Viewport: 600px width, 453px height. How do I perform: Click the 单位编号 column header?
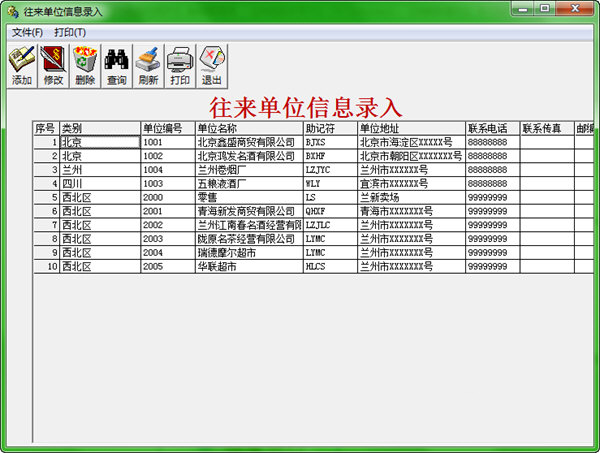pyautogui.click(x=168, y=128)
